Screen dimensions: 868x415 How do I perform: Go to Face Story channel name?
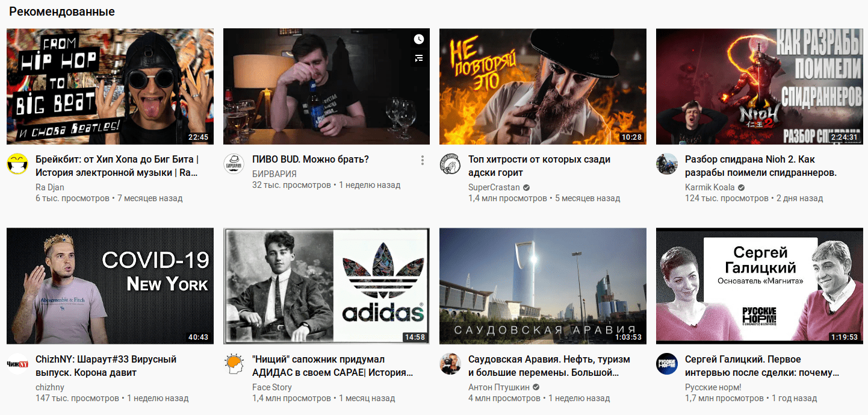(x=272, y=387)
